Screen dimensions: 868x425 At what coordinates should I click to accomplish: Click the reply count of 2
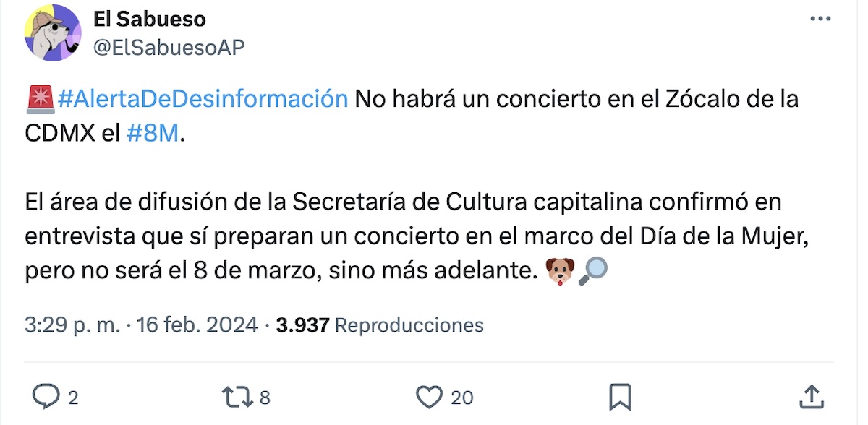click(72, 398)
